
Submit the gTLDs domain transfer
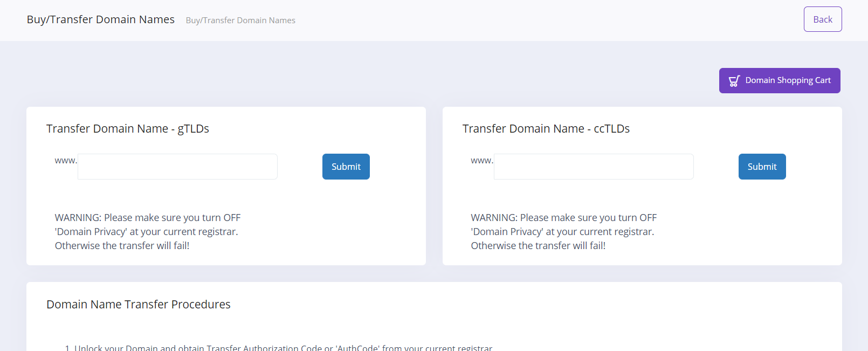click(346, 167)
